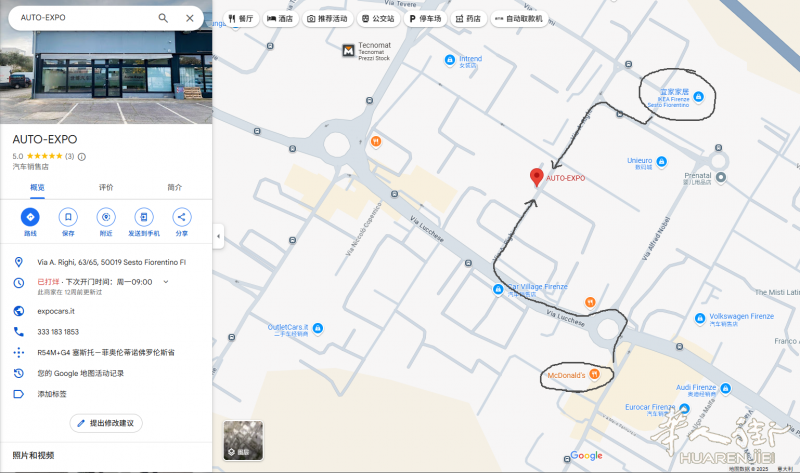Click the Unieuro shop marker icon
Image resolution: width=800 pixels, height=473 pixels.
[661, 162]
